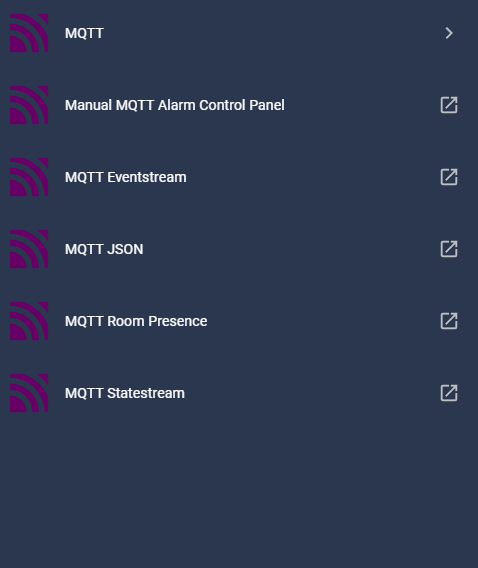Choose the Manual MQTT Alarm Control Panel label
The image size is (478, 568).
[x=175, y=105]
